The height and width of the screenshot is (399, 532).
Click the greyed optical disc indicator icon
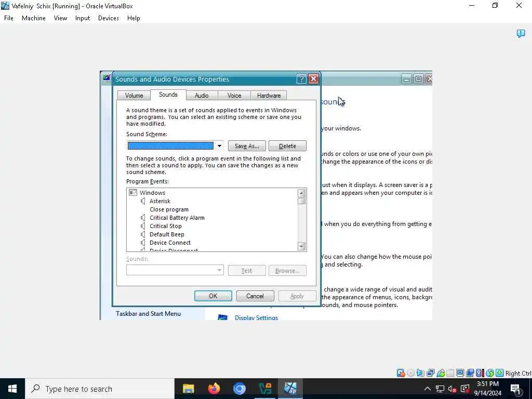[x=410, y=373]
